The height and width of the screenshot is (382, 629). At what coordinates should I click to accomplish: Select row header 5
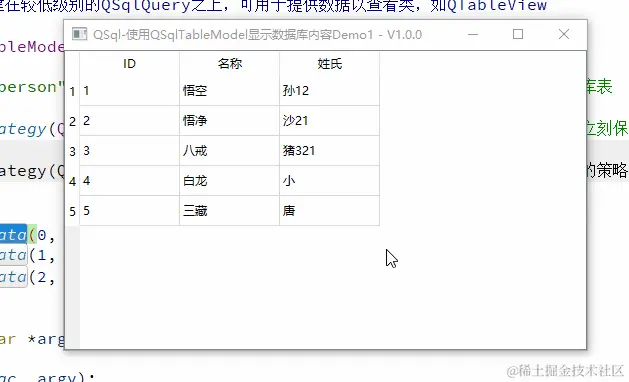(x=72, y=211)
